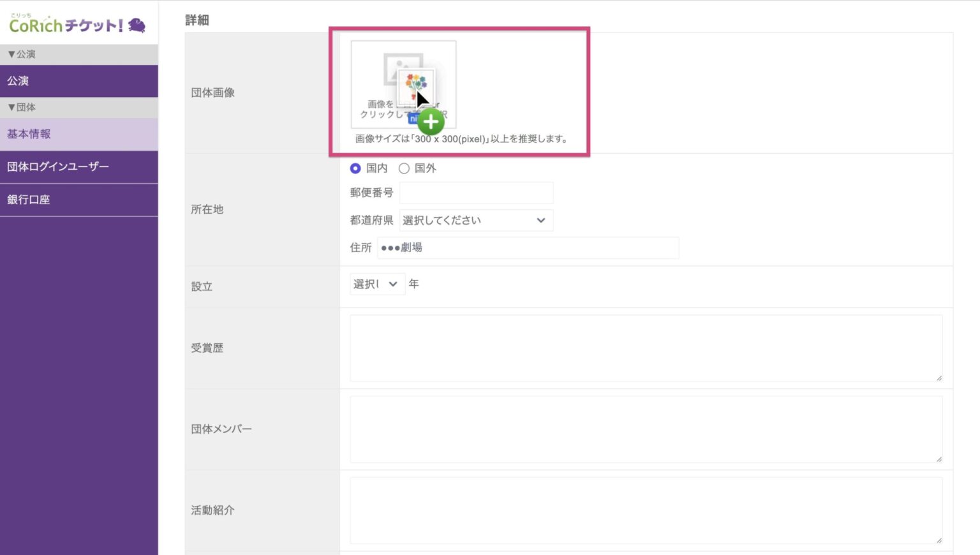
Task: Open the 団体ログインユーザー page
Action: pyautogui.click(x=58, y=166)
